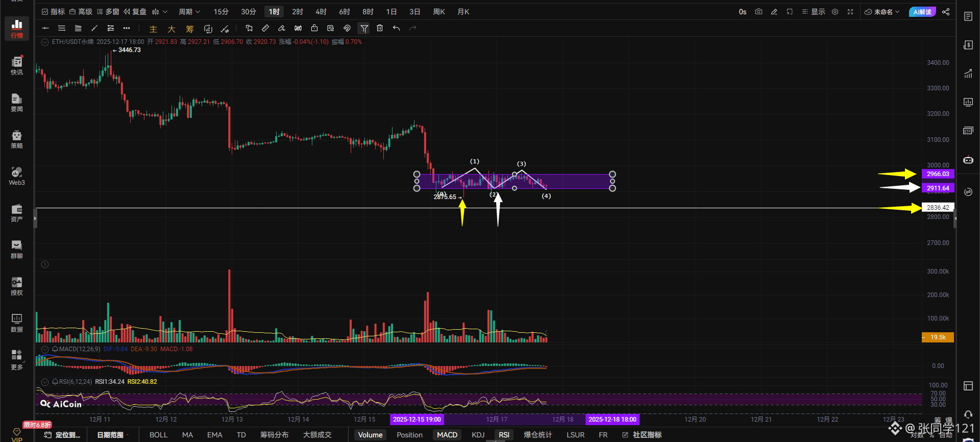Screen dimensions: 980x442
Task: Click the 2836.42 horizontal line price label
Action: click(938, 208)
